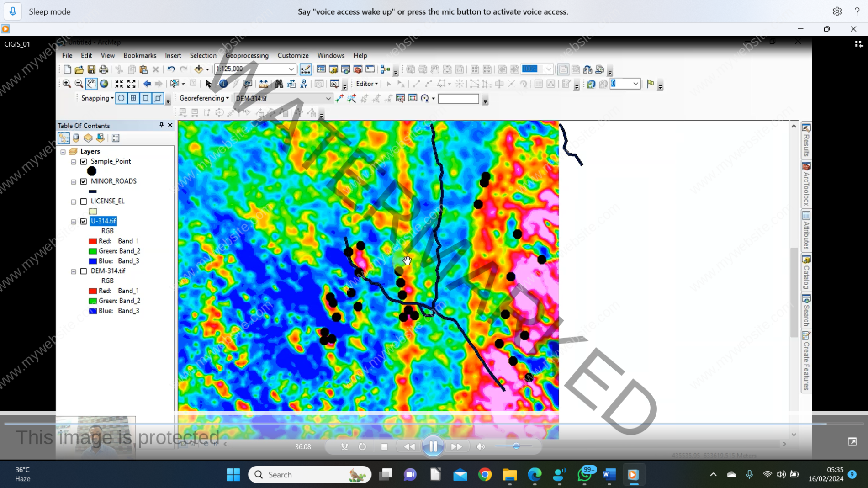Go back to previous extent arrow
Viewport: 868px width, 488px height.
(147, 84)
